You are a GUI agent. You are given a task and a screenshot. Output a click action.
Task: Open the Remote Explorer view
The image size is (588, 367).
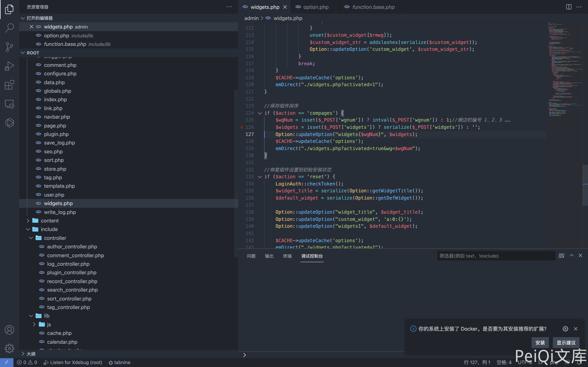point(9,104)
